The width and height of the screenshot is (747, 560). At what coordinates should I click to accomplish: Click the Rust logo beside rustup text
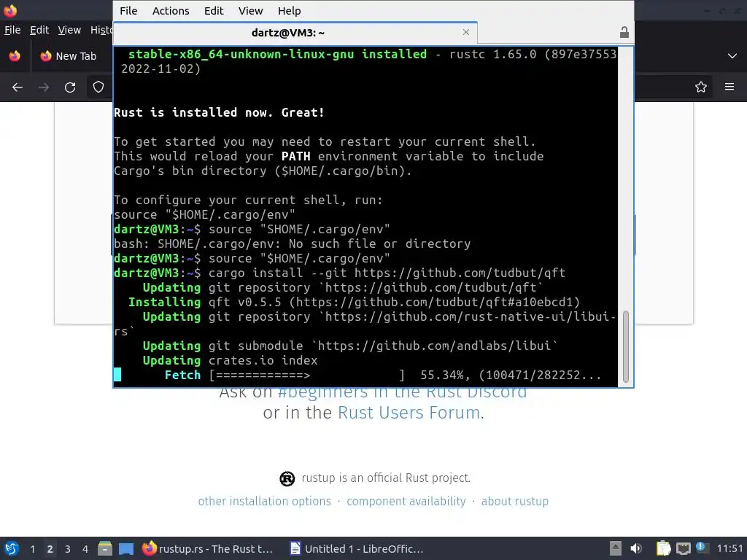pos(287,478)
